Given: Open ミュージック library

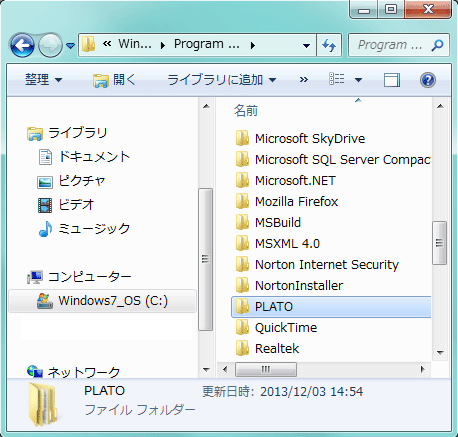Looking at the screenshot, I should pyautogui.click(x=84, y=229).
